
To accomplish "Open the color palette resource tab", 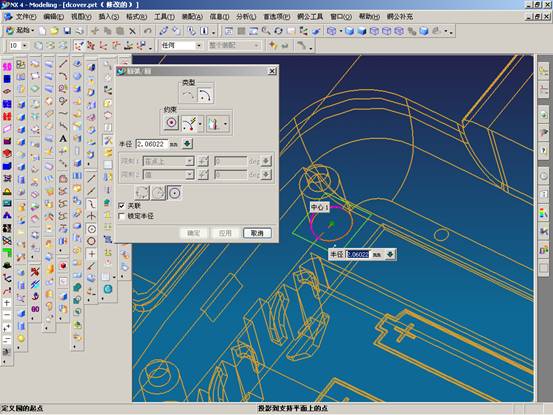I will coord(543,213).
